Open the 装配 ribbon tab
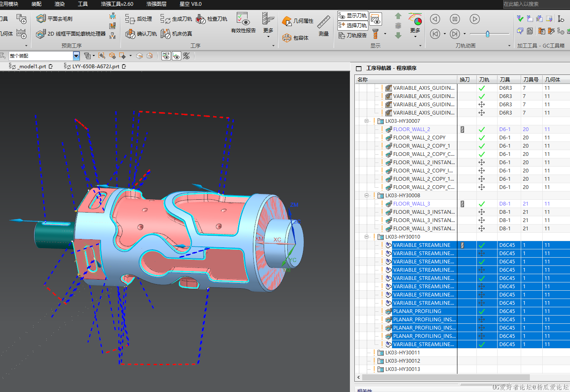The width and height of the screenshot is (570, 392). tap(36, 4)
